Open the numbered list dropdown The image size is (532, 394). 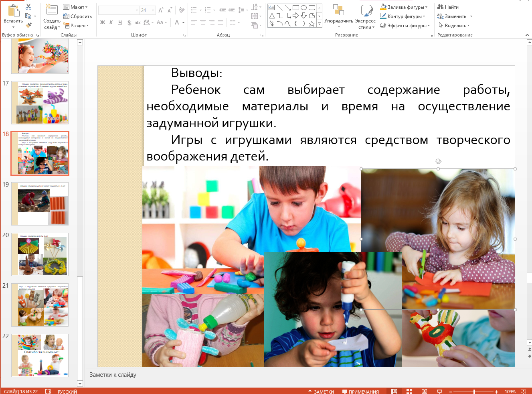pos(214,10)
